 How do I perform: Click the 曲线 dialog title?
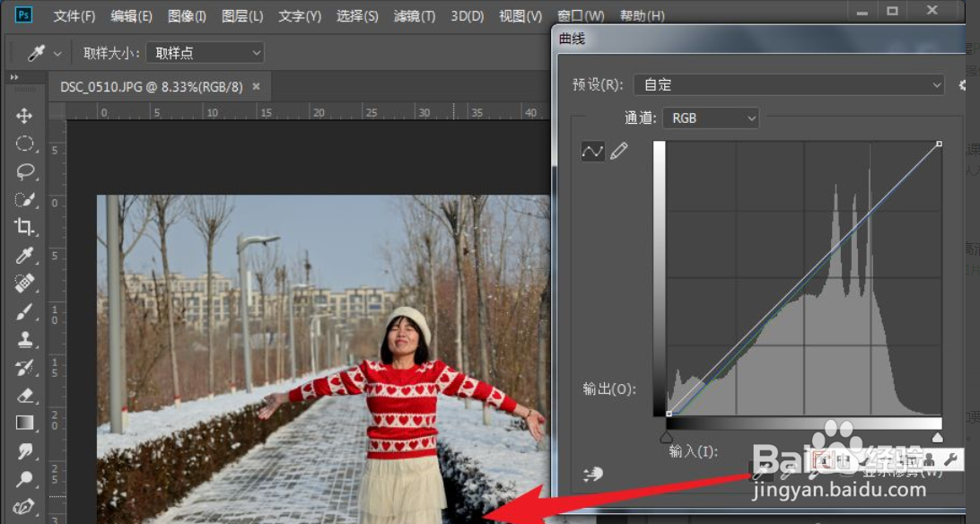[x=572, y=39]
